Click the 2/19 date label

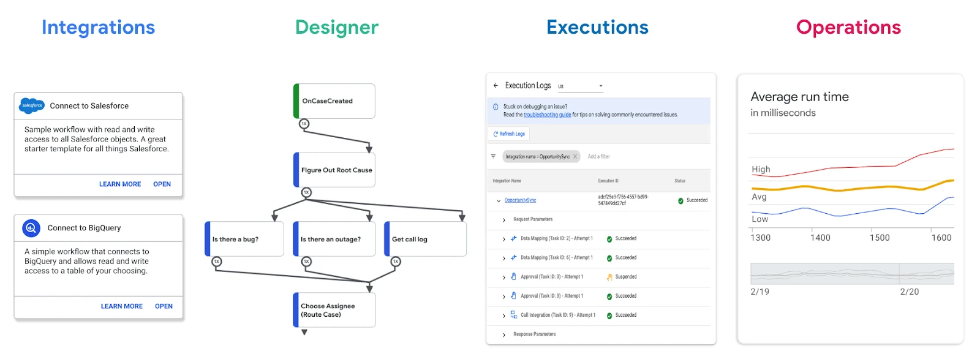click(x=759, y=292)
